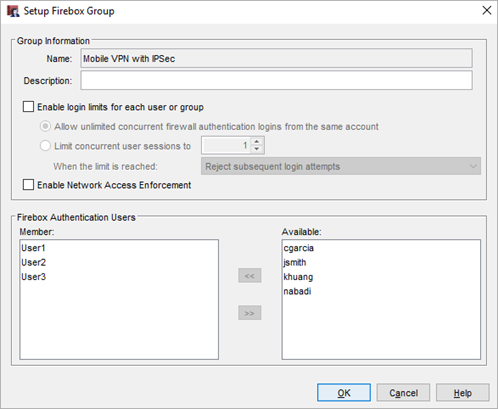This screenshot has width=498, height=409.
Task: Click the Firebox app icon in title bar
Action: tap(13, 11)
